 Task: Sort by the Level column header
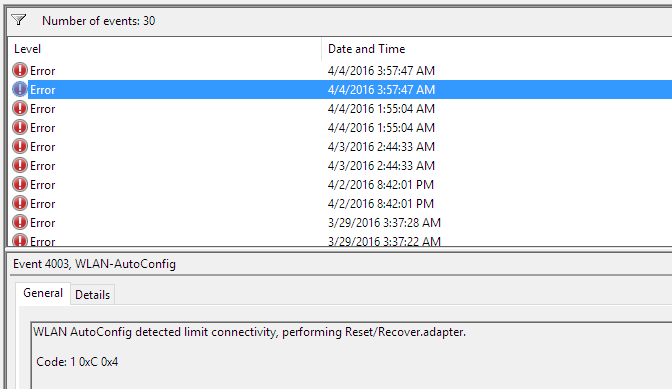coord(165,49)
